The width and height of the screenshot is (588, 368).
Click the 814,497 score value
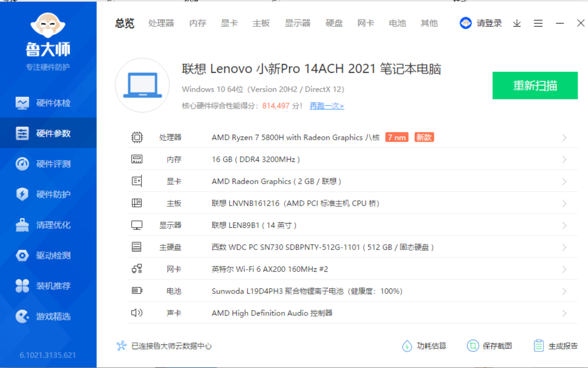276,106
